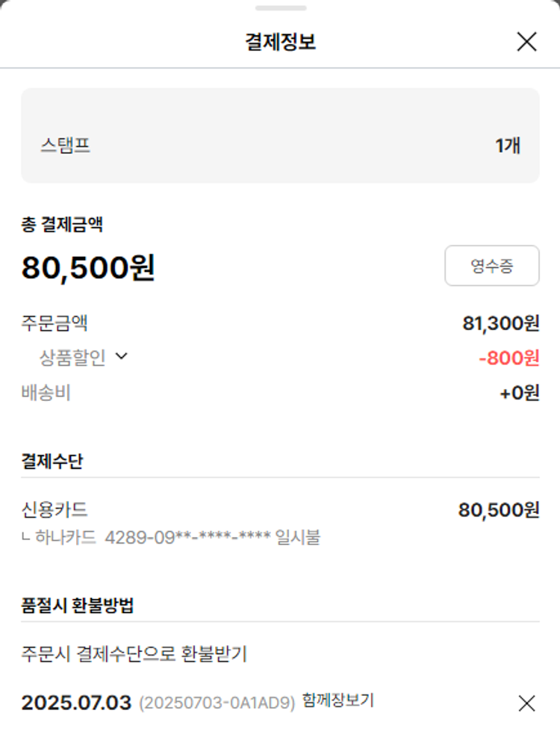Click the stamp count 1개
560x743 pixels.
tap(507, 146)
